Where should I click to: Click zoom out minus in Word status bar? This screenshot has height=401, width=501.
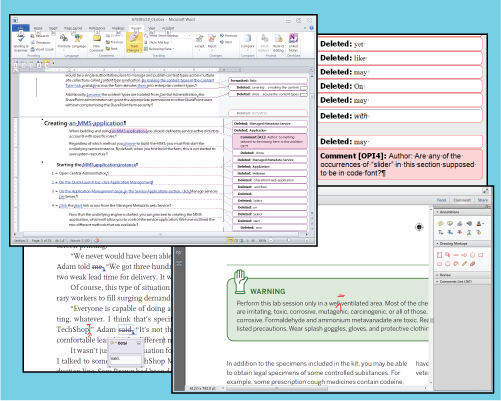[x=271, y=240]
